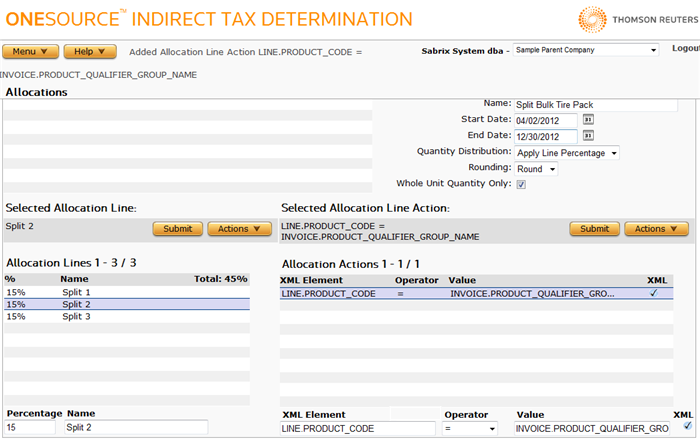Toggle Whole Unit Quantity Only checkbox
This screenshot has width=700, height=441.
[521, 184]
